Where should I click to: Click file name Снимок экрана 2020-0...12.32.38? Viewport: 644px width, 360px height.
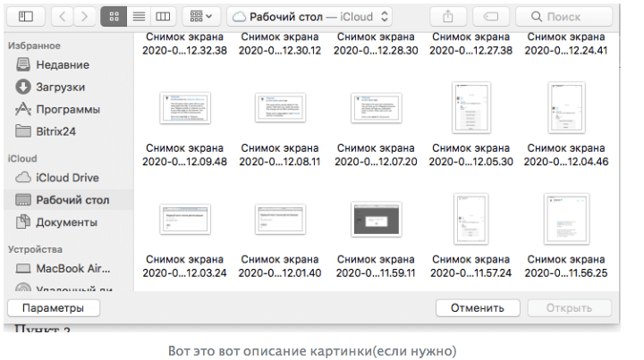[x=185, y=44]
